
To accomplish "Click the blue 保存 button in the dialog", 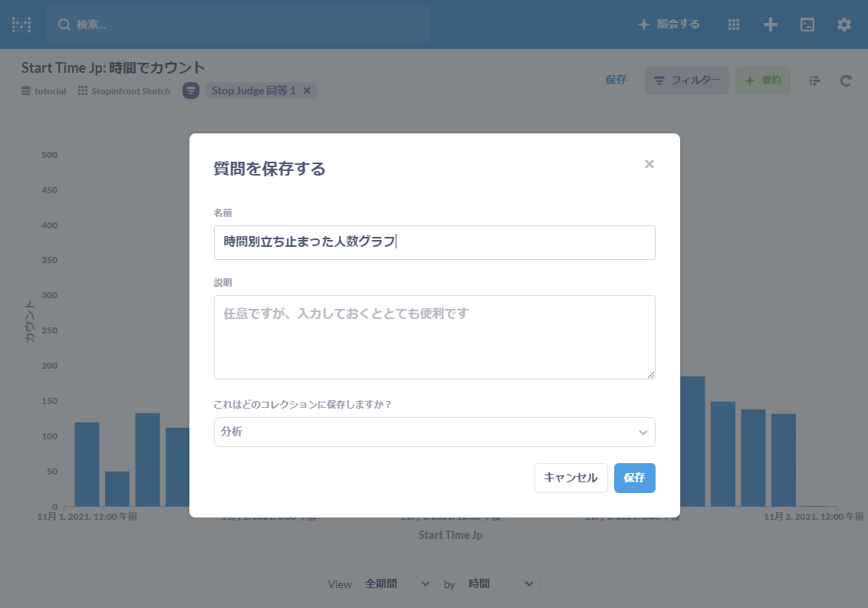I will [634, 478].
